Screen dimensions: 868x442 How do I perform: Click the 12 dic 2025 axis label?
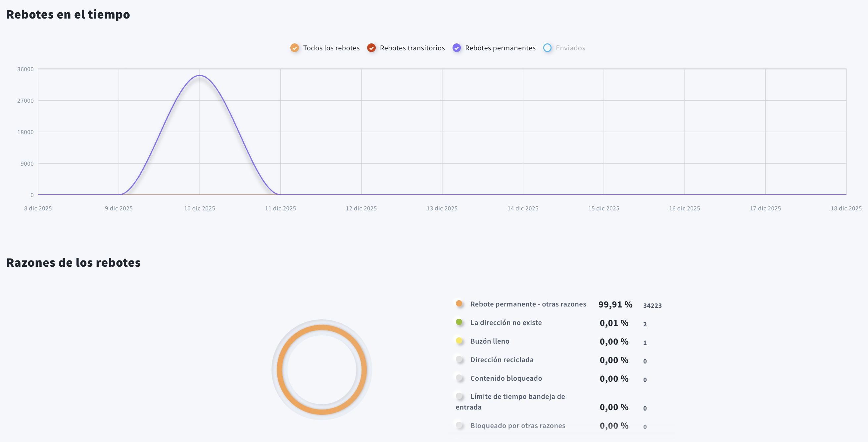(361, 208)
